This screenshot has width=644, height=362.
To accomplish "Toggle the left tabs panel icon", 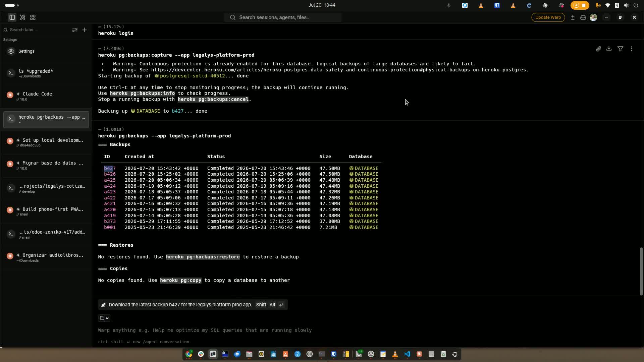I will pyautogui.click(x=12, y=17).
